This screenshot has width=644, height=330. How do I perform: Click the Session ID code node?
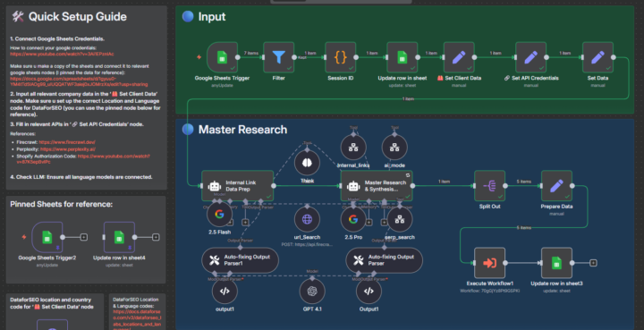pos(341,57)
